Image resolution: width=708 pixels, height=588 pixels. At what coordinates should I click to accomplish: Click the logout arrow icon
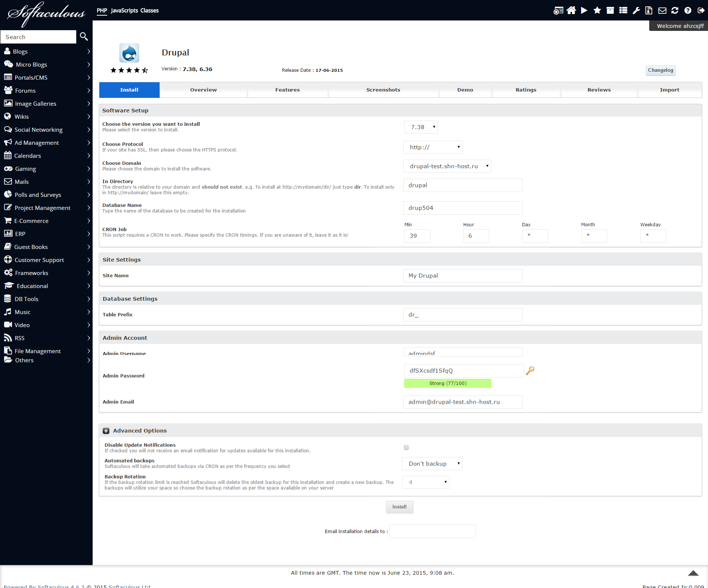click(x=701, y=10)
